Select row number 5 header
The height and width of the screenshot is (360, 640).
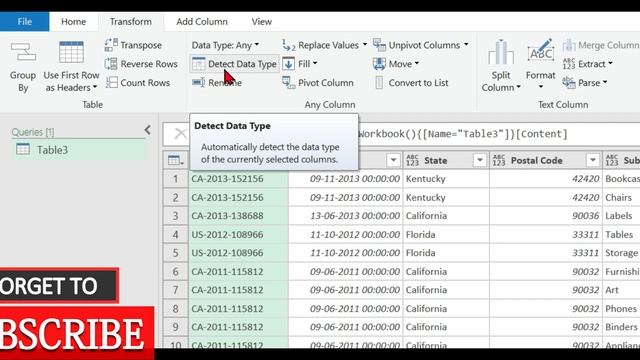tap(176, 253)
